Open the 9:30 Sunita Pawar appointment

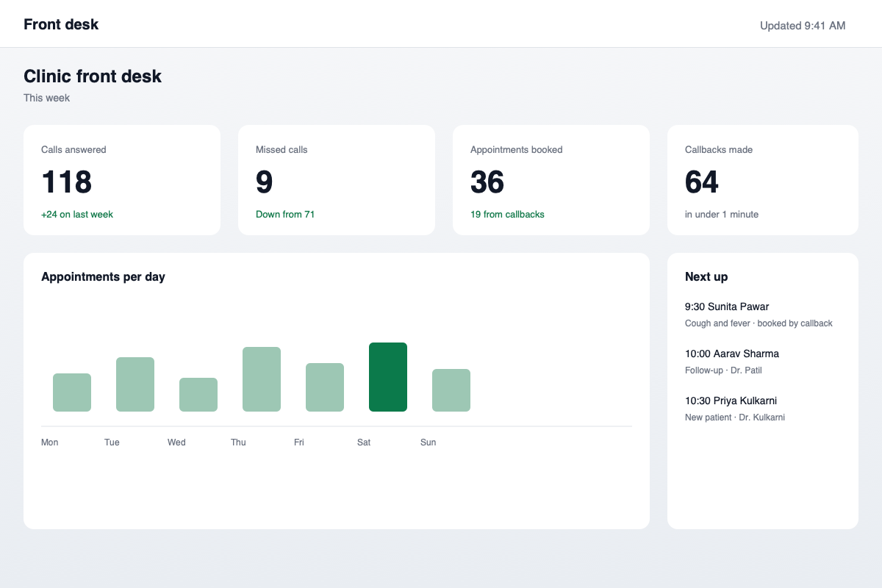727,306
